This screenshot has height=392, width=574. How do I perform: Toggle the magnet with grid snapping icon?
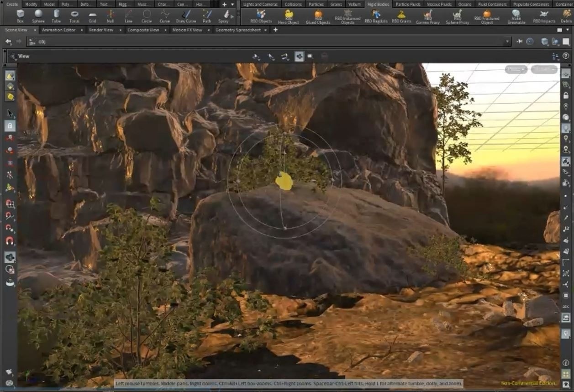(x=10, y=204)
